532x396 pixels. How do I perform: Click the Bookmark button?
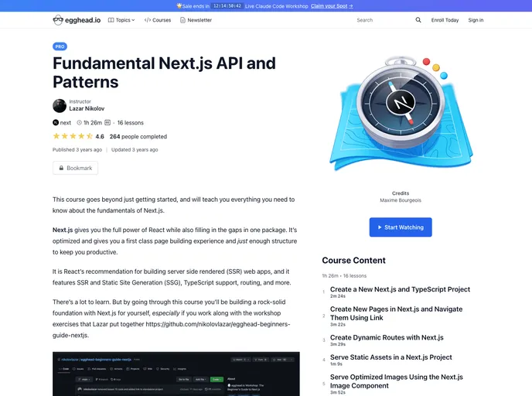click(75, 168)
